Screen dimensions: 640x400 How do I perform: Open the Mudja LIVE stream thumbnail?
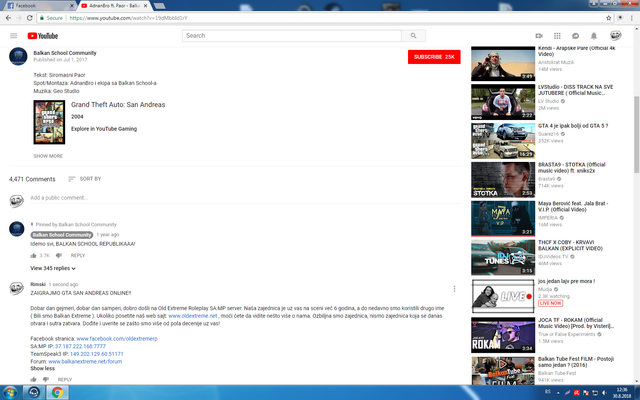click(503, 296)
